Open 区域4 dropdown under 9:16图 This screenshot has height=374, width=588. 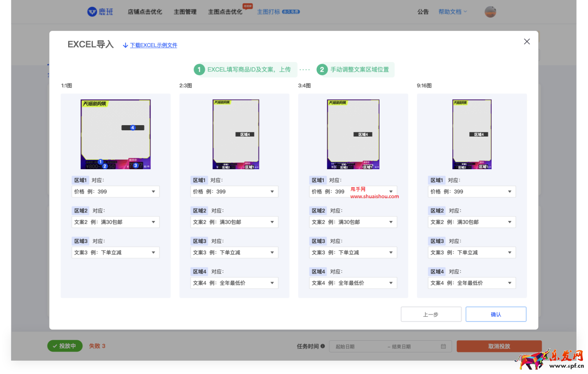pyautogui.click(x=472, y=283)
